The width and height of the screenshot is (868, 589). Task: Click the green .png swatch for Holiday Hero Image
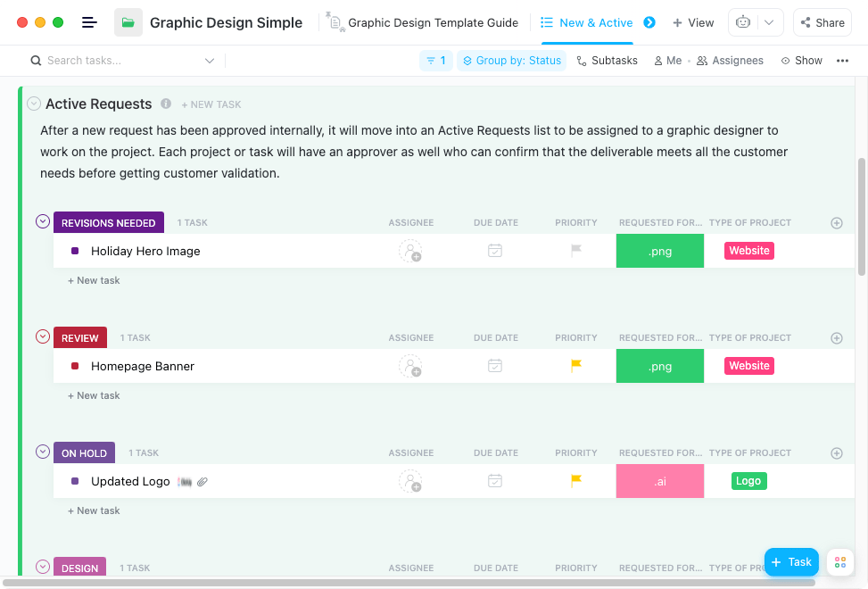(660, 251)
